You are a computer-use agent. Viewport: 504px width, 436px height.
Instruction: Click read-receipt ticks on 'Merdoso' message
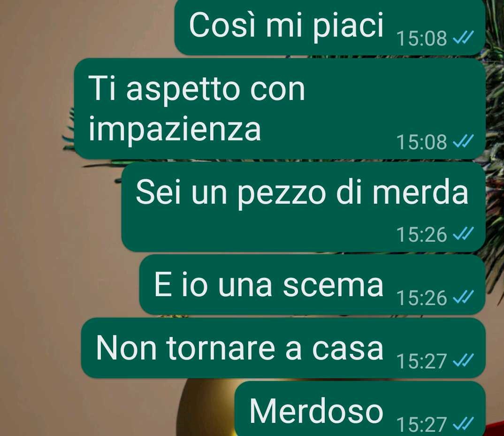(x=463, y=424)
